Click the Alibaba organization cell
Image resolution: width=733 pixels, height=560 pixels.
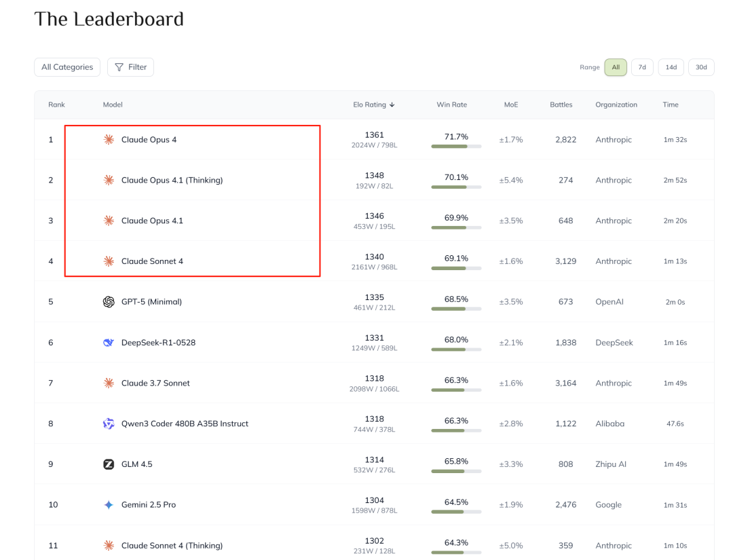(x=610, y=424)
